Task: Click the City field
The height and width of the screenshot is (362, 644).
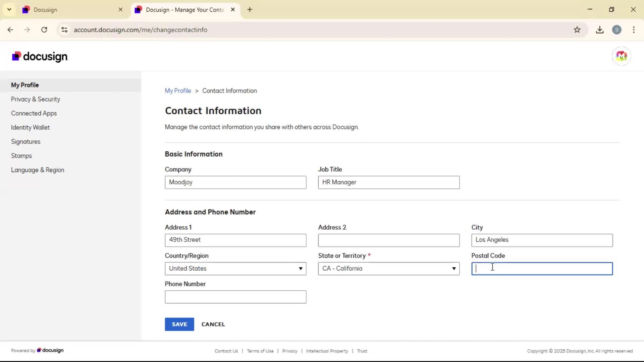Action: coord(542,240)
